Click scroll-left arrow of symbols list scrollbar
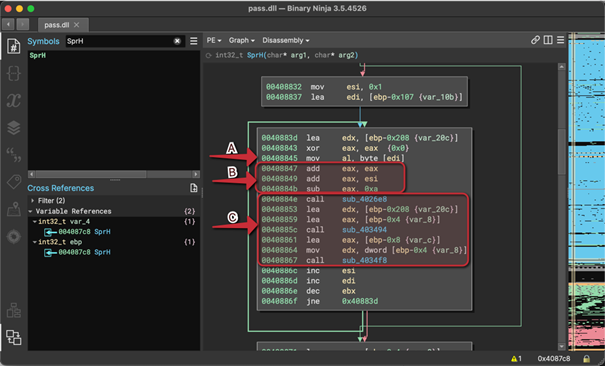Viewport: 605px width, 366px height. click(x=32, y=174)
